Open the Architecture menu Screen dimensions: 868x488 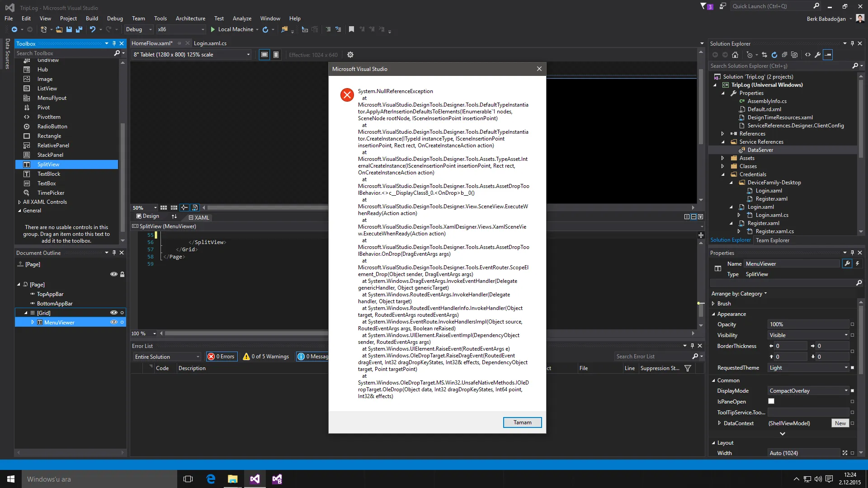(x=190, y=19)
